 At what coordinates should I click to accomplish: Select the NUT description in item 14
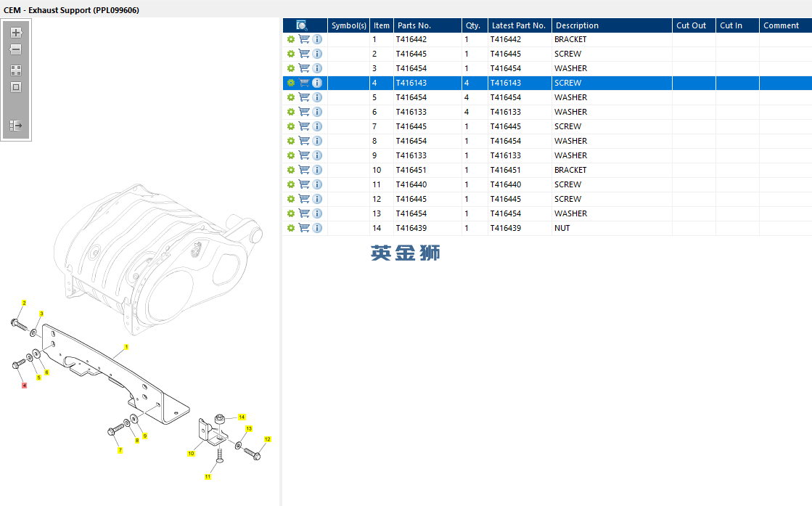coord(562,228)
